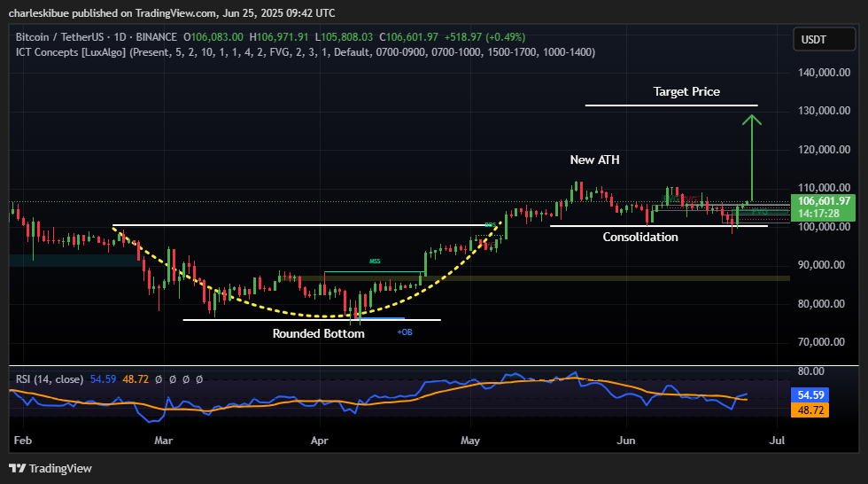The width and height of the screenshot is (868, 484).
Task: Click the TradingView logo at bottom left
Action: click(x=50, y=469)
